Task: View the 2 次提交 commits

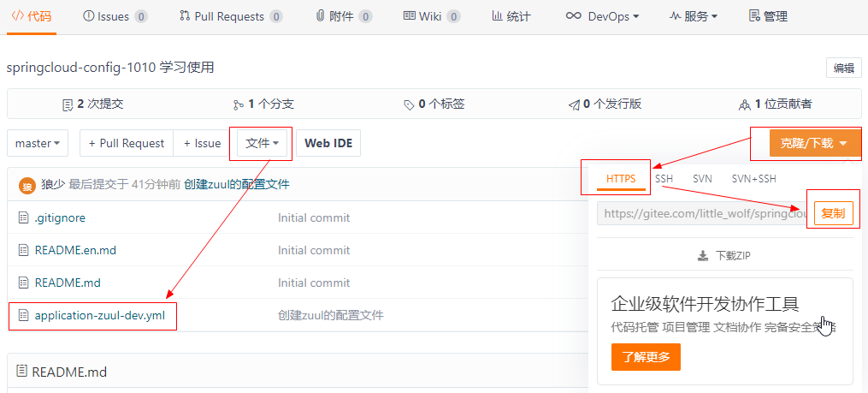Action: pos(92,104)
